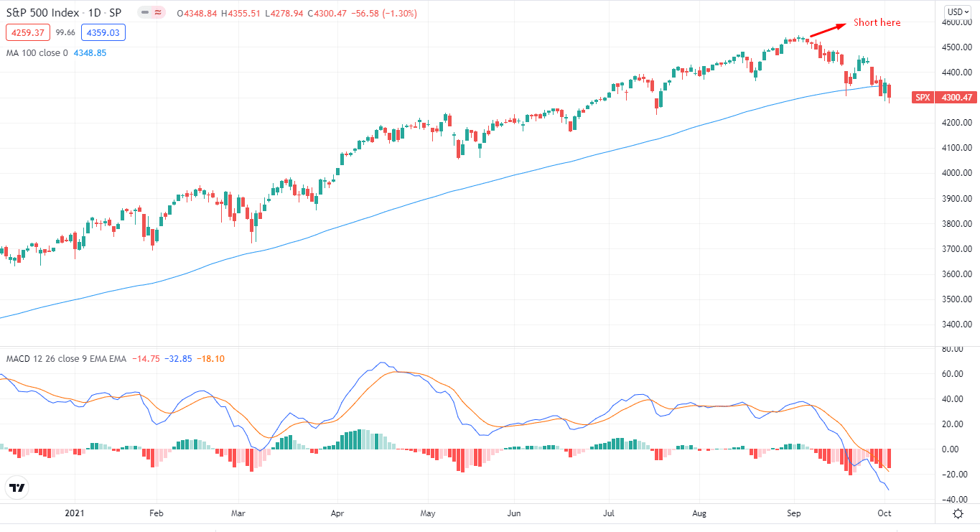The image size is (980, 532).
Task: Click the 4000.00 price axis label
Action: [x=956, y=173]
